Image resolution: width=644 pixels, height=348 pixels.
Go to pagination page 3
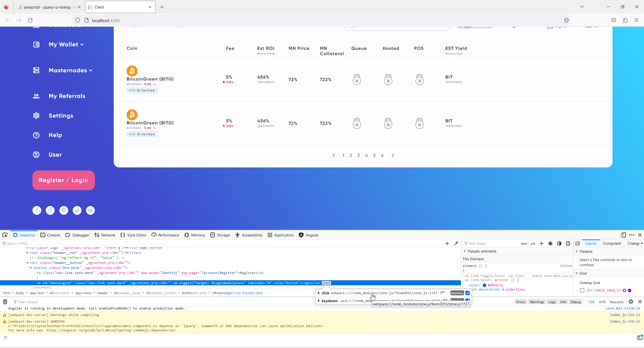(358, 155)
